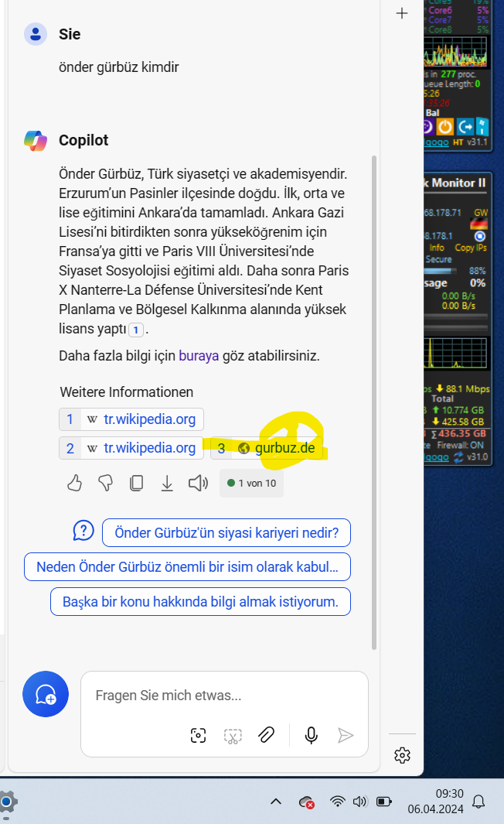Open sidebar settings gear icon
Screen dimensions: 504x824
[402, 755]
